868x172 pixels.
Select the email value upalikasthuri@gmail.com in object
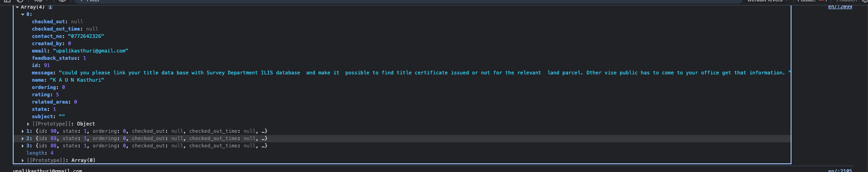coord(91,51)
